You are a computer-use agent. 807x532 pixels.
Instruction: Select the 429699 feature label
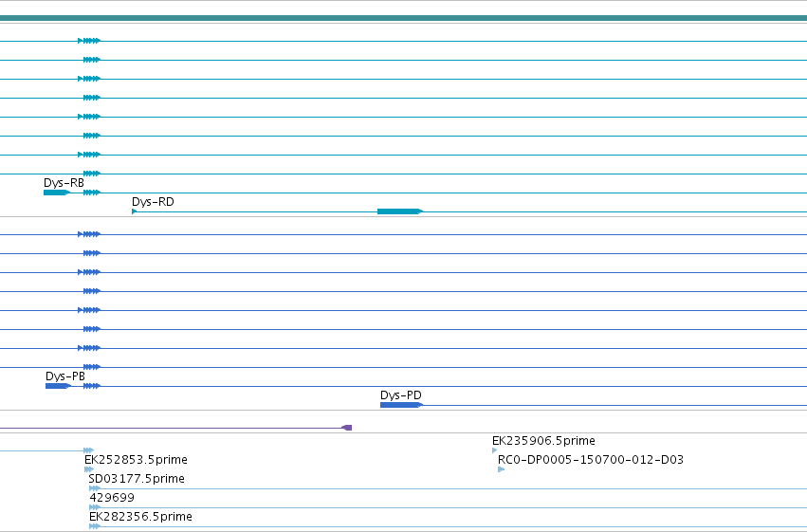112,498
